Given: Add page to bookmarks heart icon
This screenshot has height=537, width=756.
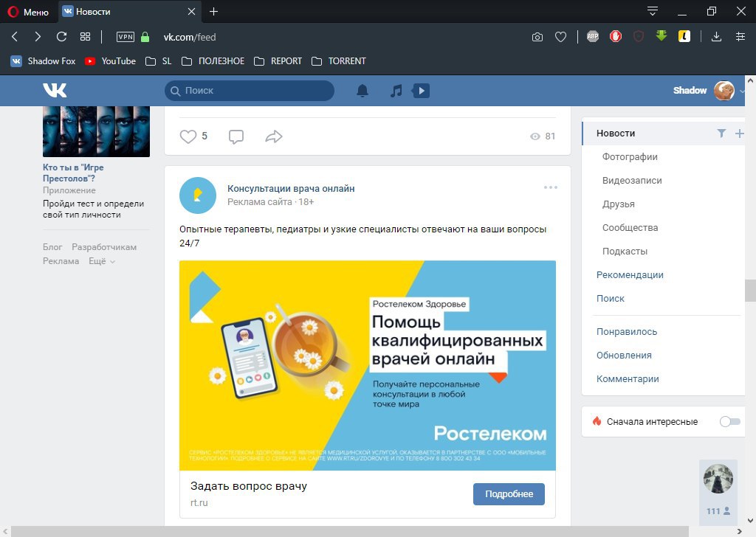Looking at the screenshot, I should [x=560, y=37].
